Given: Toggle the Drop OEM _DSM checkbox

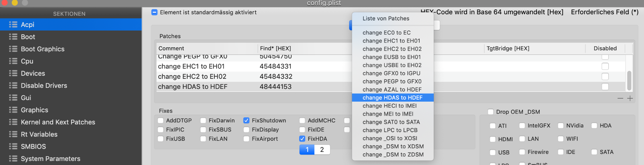Looking at the screenshot, I should (x=491, y=112).
